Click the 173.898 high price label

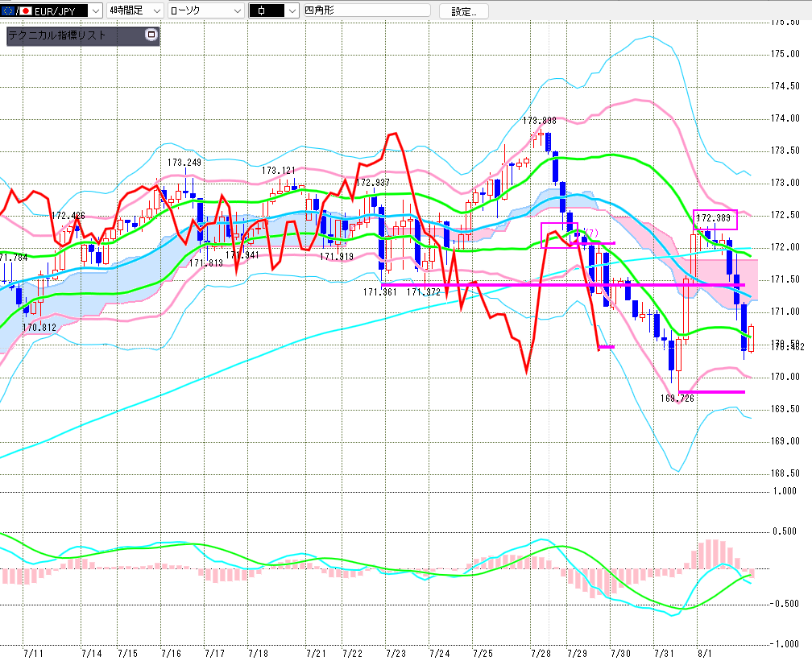pos(539,121)
